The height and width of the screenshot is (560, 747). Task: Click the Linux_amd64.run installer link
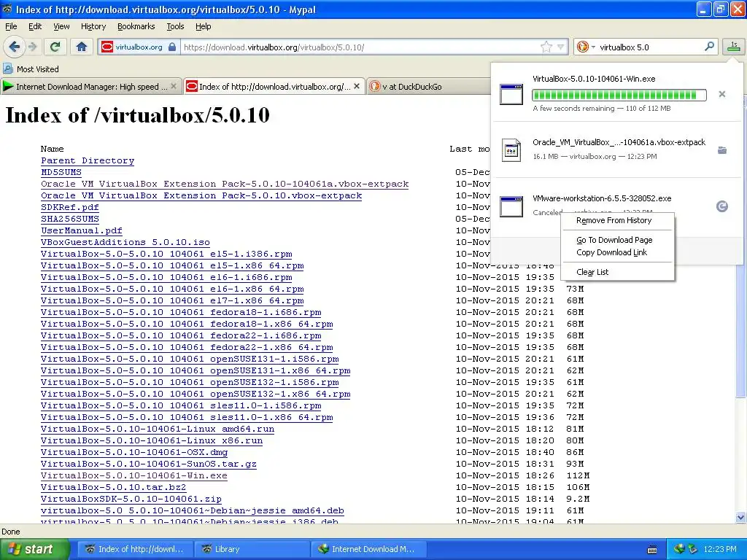(158, 429)
